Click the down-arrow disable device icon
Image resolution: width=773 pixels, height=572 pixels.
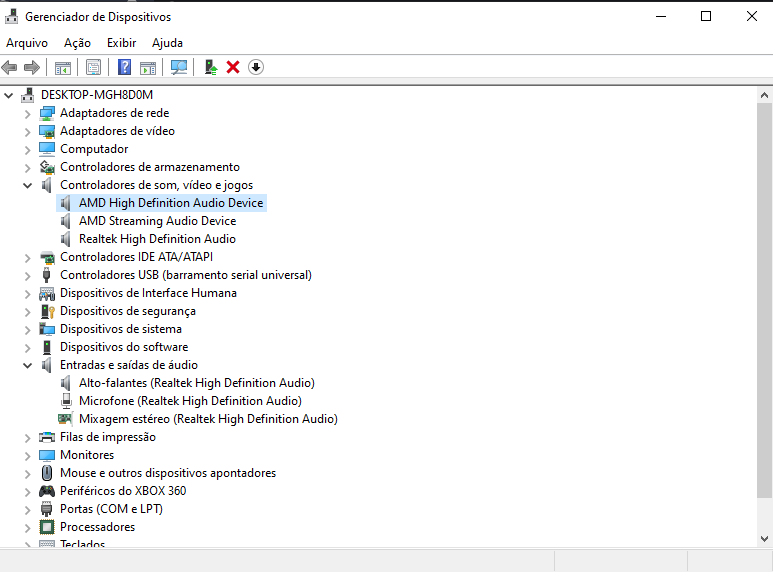tap(256, 67)
